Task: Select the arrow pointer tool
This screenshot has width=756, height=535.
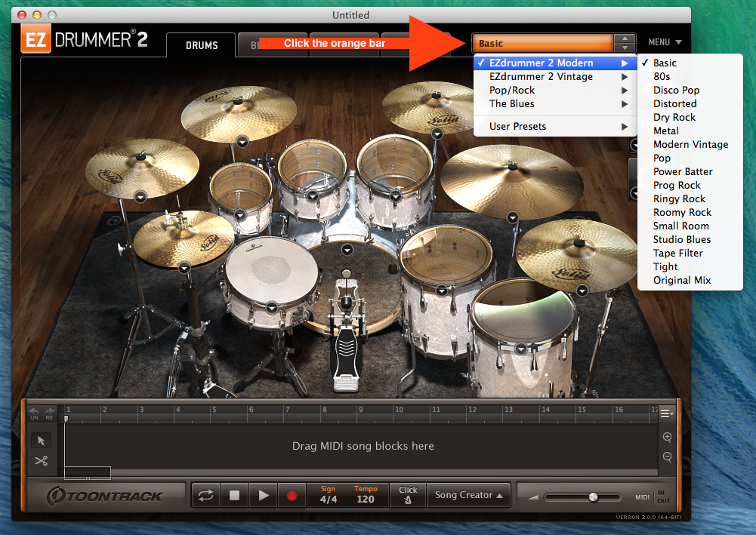Action: [41, 441]
